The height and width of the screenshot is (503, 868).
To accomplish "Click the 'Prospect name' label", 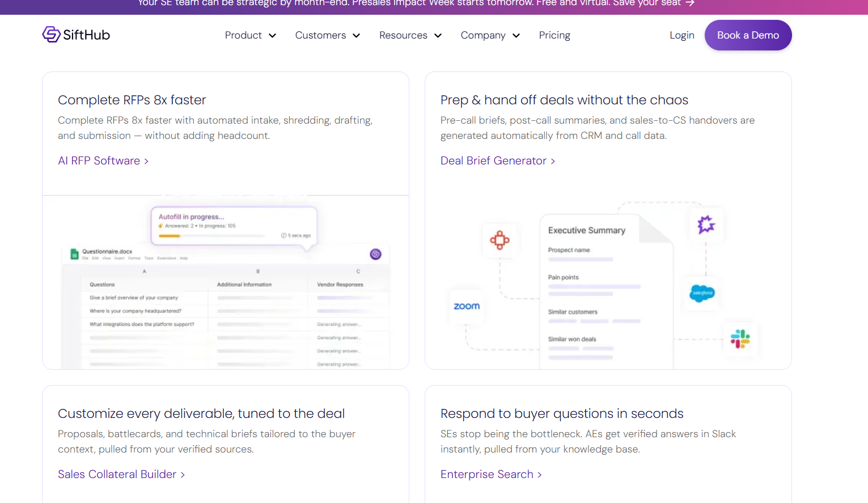I will pyautogui.click(x=569, y=250).
